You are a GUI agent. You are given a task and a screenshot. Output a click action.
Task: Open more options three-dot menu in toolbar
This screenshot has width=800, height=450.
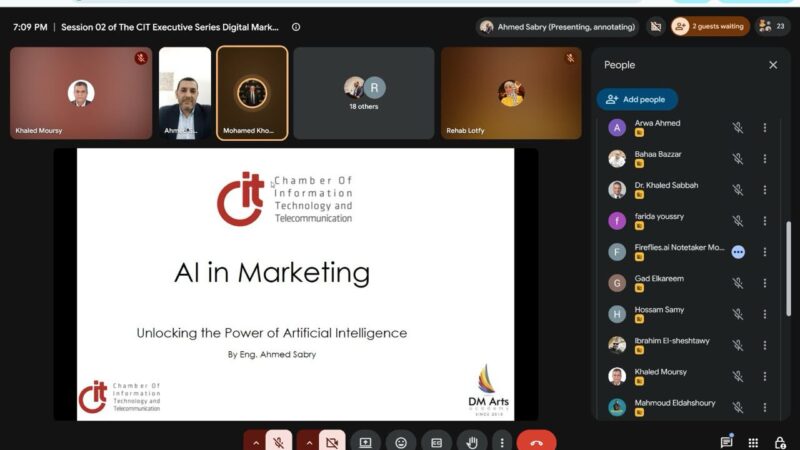click(502, 442)
